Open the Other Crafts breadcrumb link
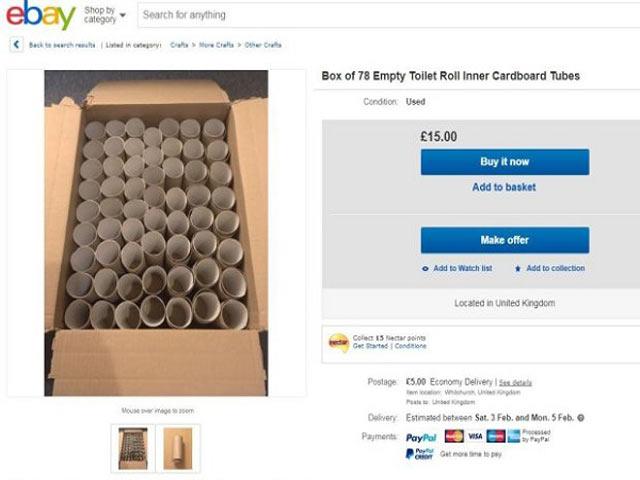The image size is (640, 480). point(263,45)
